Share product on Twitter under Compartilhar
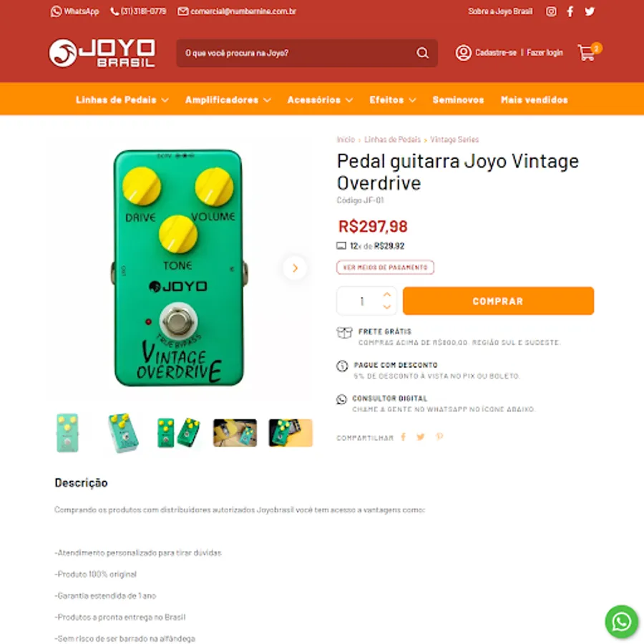 (421, 437)
